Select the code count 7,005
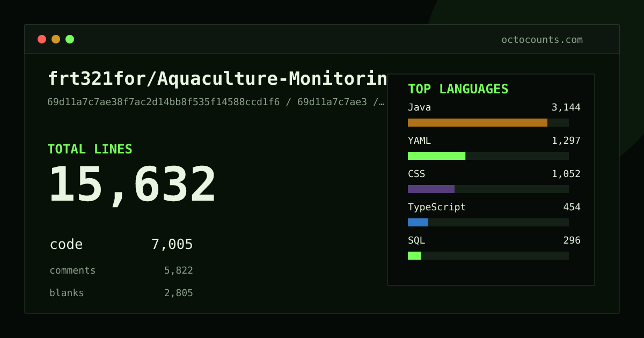Viewport: 644px width, 338px height. tap(172, 245)
